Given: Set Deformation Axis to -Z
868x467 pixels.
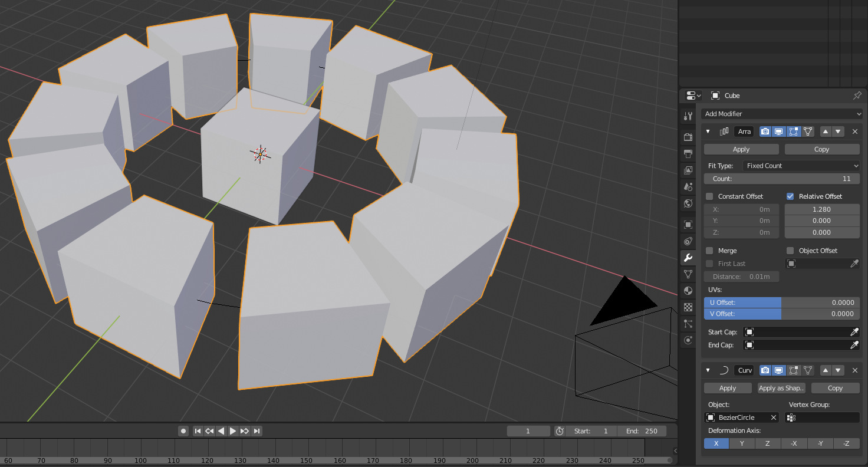Looking at the screenshot, I should pyautogui.click(x=847, y=443).
